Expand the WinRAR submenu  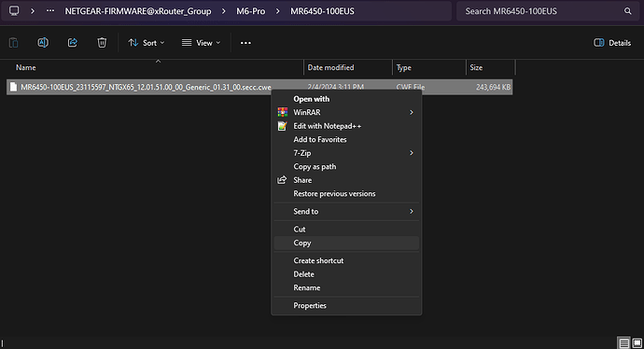click(x=346, y=113)
